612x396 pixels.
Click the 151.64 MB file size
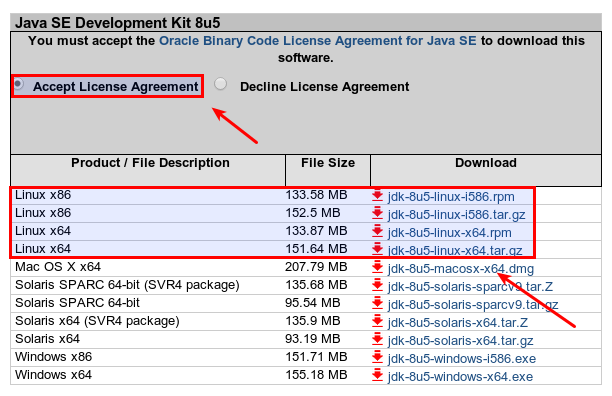(x=316, y=249)
